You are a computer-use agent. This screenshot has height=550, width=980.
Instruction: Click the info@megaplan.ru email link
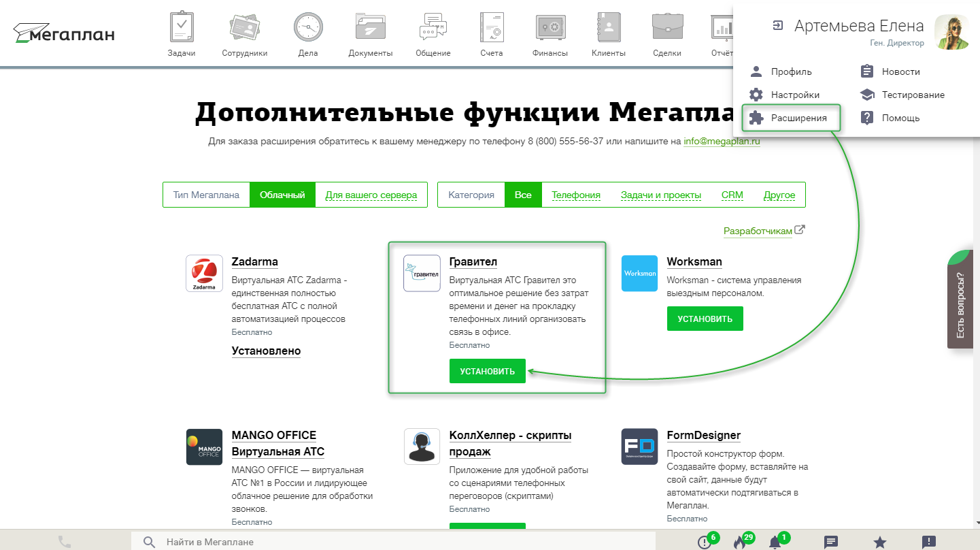pyautogui.click(x=722, y=142)
